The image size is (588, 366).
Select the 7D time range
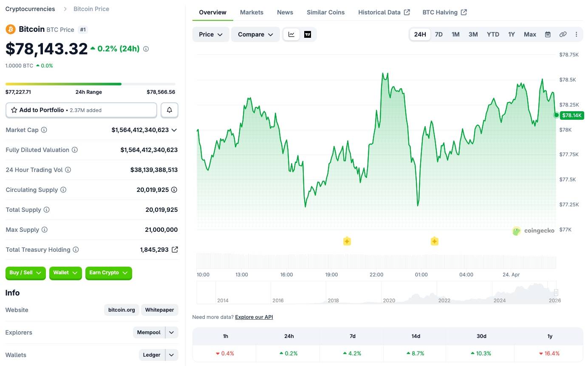pyautogui.click(x=438, y=34)
